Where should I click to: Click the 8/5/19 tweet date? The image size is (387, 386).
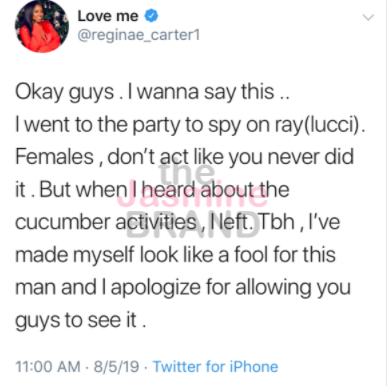(x=116, y=367)
